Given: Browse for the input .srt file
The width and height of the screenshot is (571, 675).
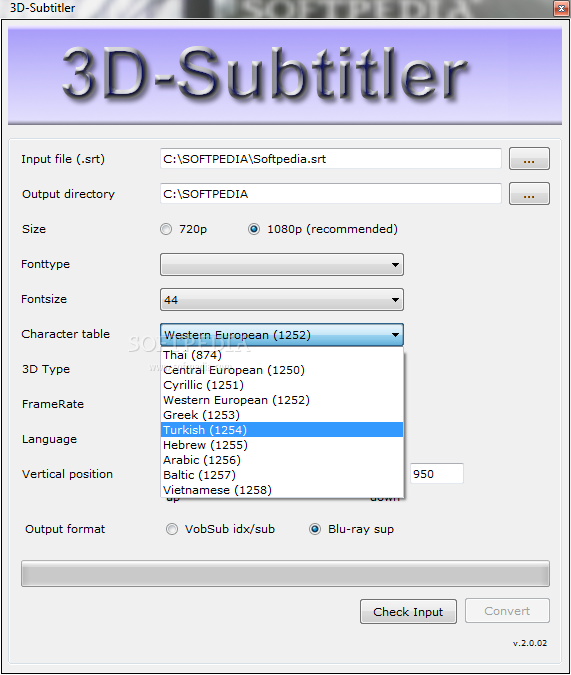Looking at the screenshot, I should tap(529, 159).
